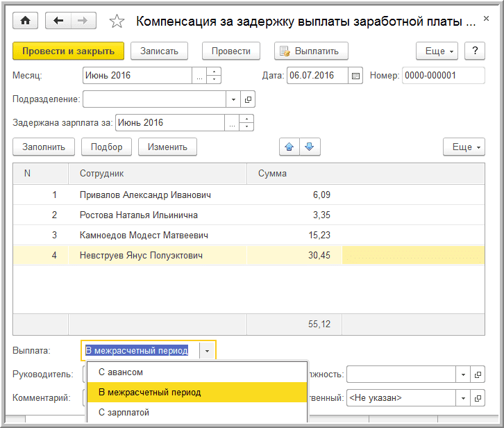The height and width of the screenshot is (428, 504).
Task: Click the Выплатить button with coins icon
Action: (311, 51)
